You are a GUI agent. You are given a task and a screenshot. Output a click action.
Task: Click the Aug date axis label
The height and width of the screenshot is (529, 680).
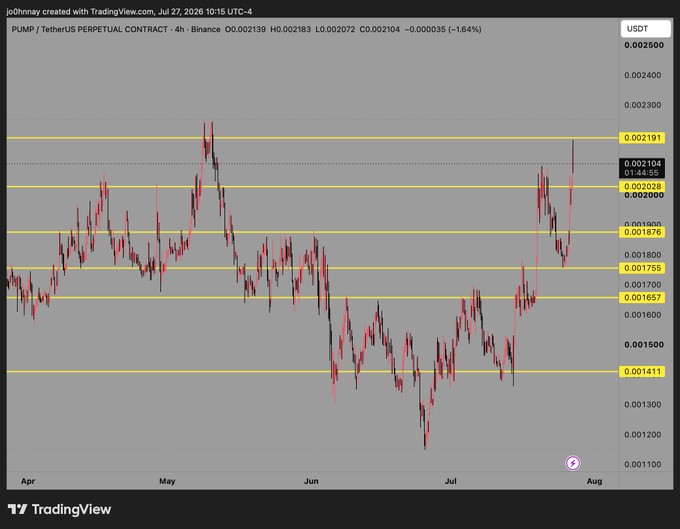(x=594, y=481)
